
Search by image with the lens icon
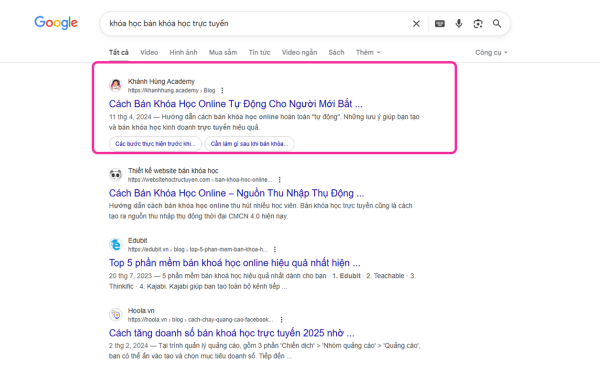tap(478, 24)
